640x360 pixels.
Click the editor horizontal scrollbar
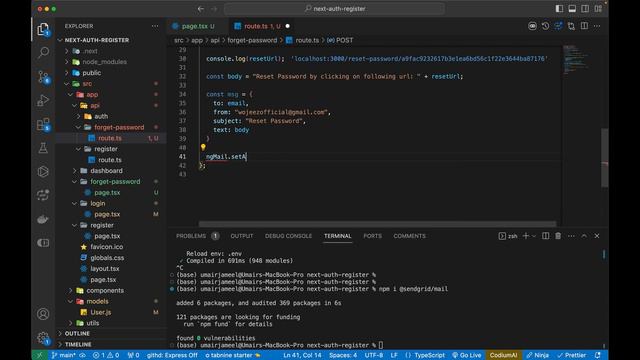coord(377,224)
